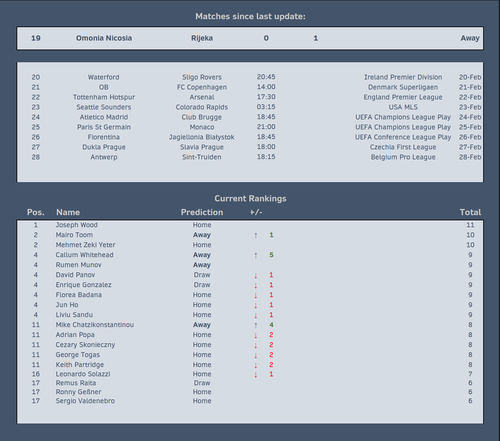Select 'Sergio Valdenebro' in the rankings

click(x=85, y=401)
